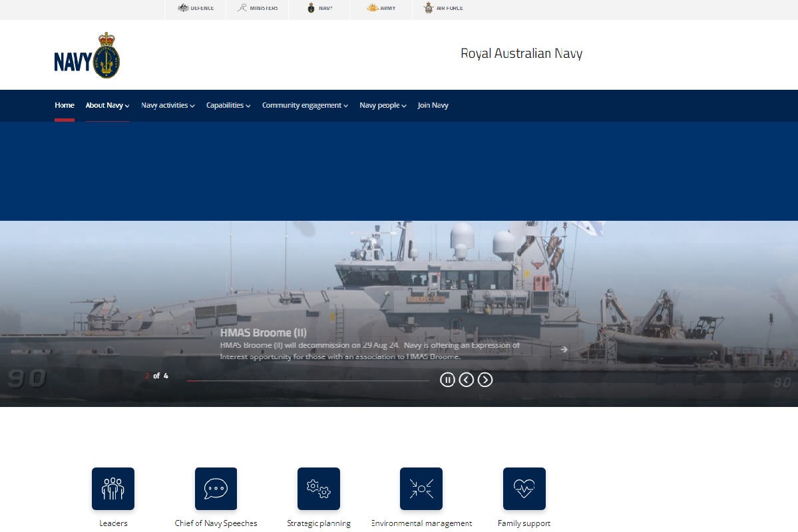Viewport: 798px width, 532px height.
Task: Open the Army site from top bar
Action: [381, 9]
